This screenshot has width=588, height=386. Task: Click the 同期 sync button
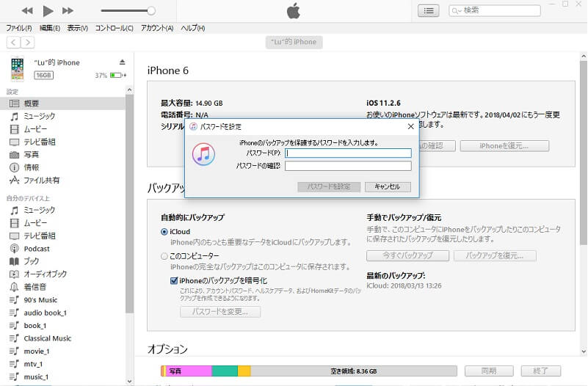pyautogui.click(x=489, y=371)
